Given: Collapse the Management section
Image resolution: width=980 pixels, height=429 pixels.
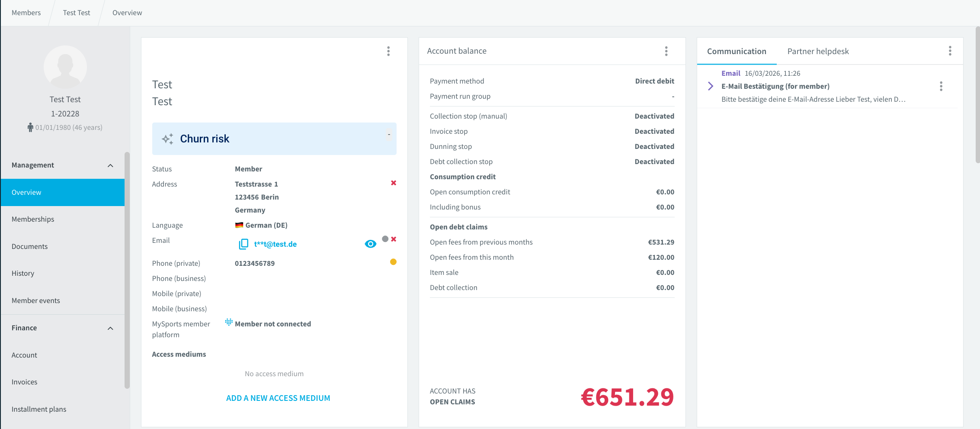Looking at the screenshot, I should coord(110,165).
